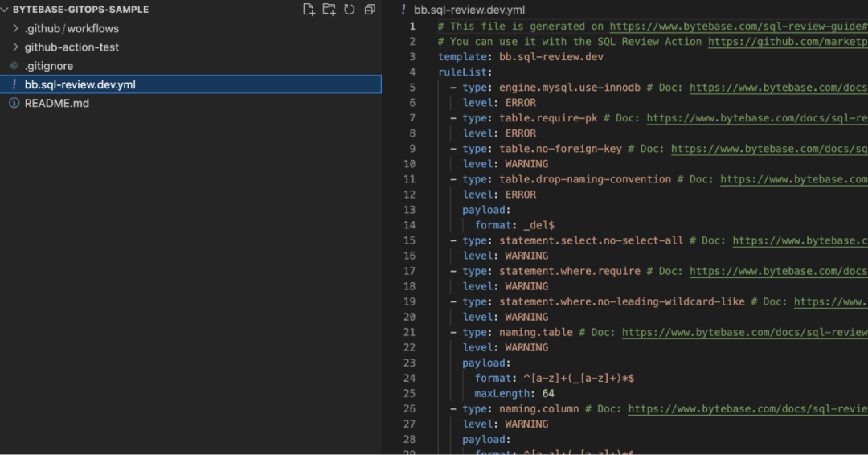Click the New File icon in explorer header
The image size is (868, 455).
click(x=309, y=10)
